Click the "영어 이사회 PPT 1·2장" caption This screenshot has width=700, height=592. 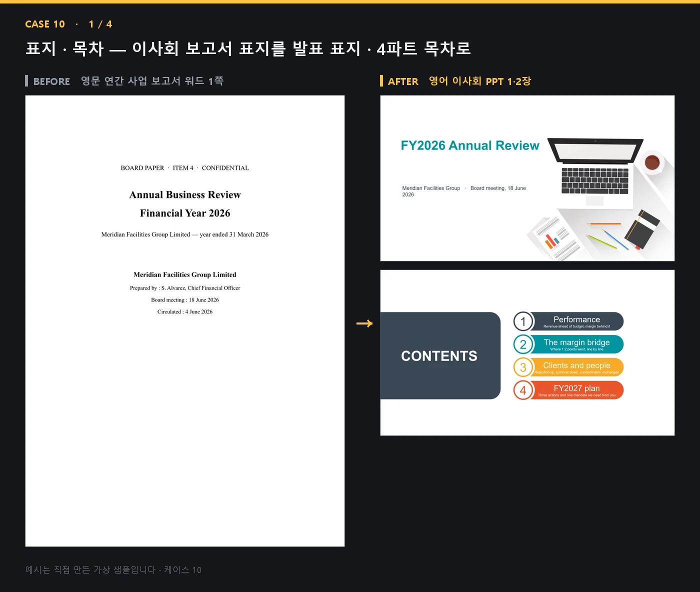[x=480, y=81]
